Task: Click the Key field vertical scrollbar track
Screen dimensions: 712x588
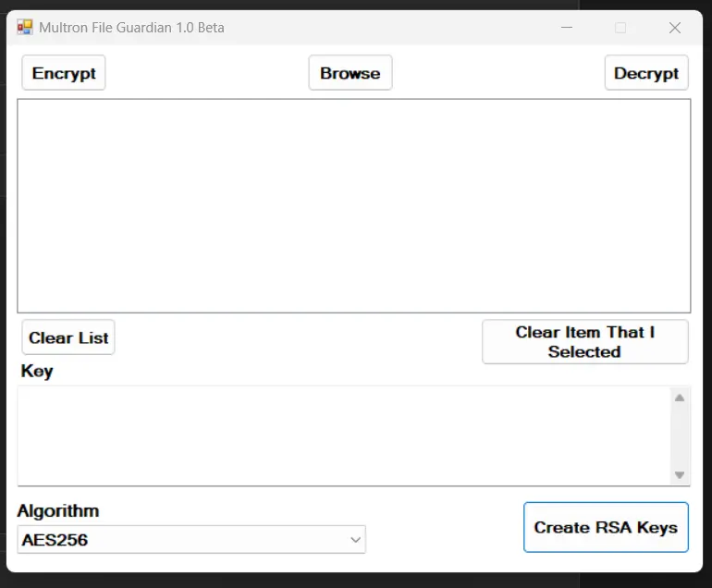Action: [x=680, y=436]
